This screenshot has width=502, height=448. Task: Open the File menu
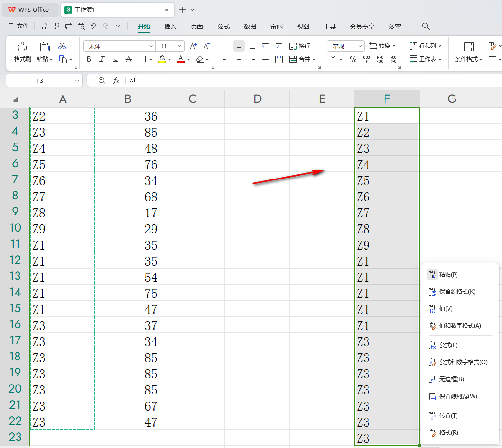pos(18,26)
